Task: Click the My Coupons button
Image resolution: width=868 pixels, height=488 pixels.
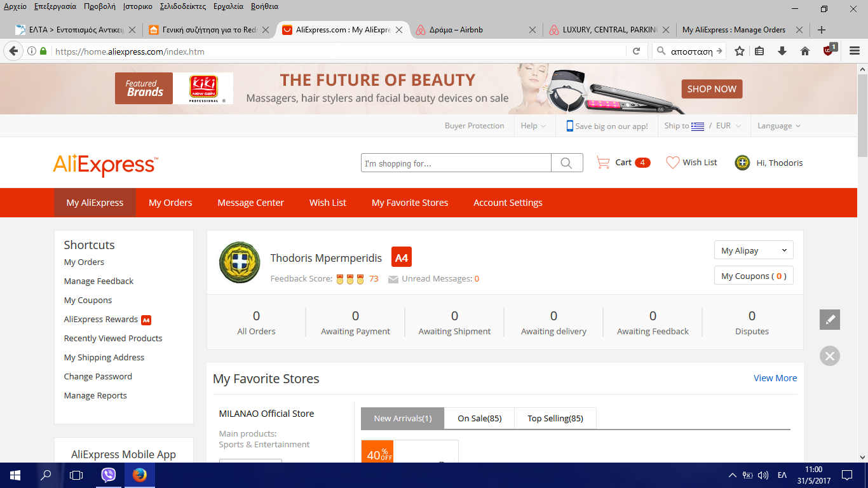Action: pyautogui.click(x=754, y=276)
